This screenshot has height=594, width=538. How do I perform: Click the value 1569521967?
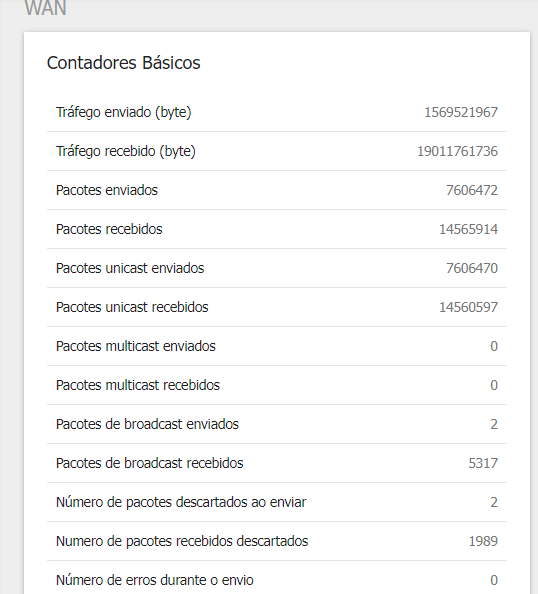[x=461, y=113]
